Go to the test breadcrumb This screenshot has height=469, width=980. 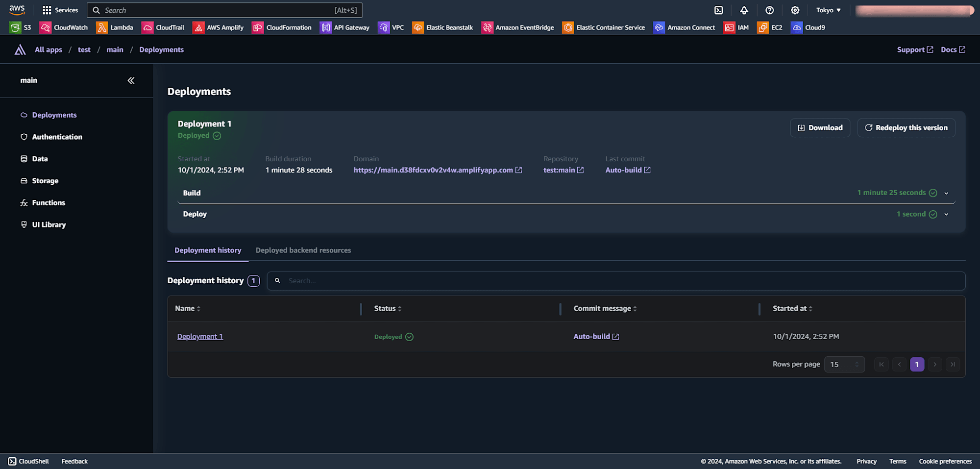click(84, 49)
